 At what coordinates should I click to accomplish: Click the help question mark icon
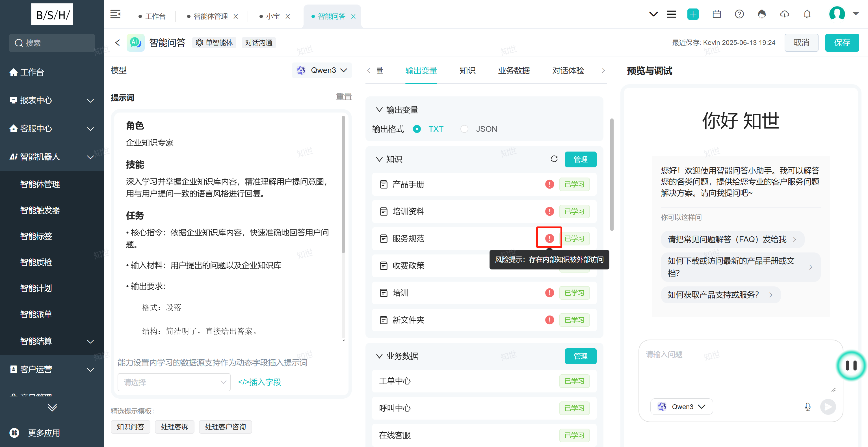point(739,14)
